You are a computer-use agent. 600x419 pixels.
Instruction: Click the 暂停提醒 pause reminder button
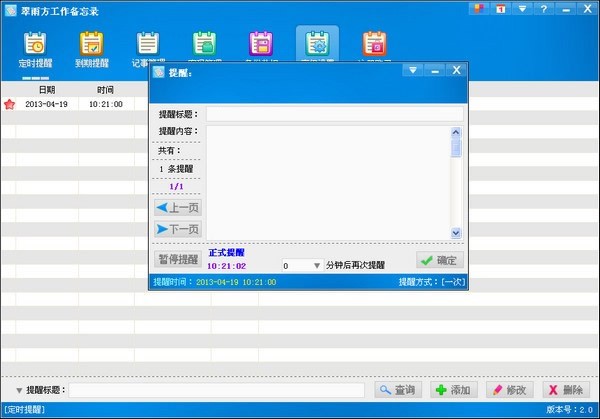tap(178, 259)
